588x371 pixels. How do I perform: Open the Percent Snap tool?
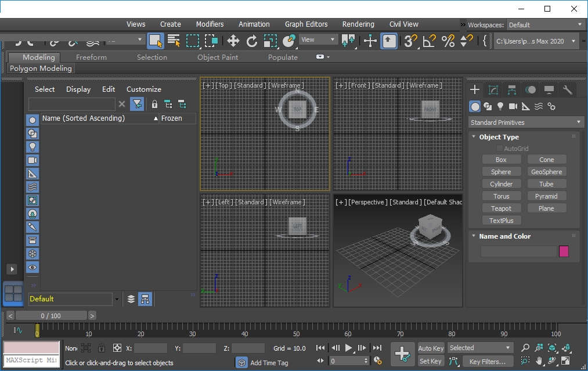(448, 41)
